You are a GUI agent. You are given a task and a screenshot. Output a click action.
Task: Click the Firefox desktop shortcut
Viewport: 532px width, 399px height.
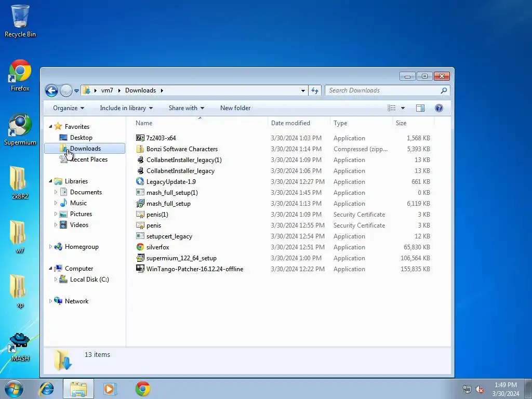20,75
